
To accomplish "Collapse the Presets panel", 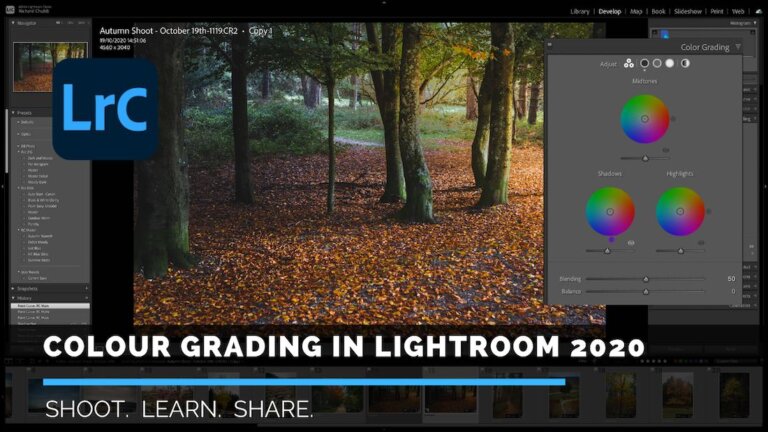I will coord(13,113).
